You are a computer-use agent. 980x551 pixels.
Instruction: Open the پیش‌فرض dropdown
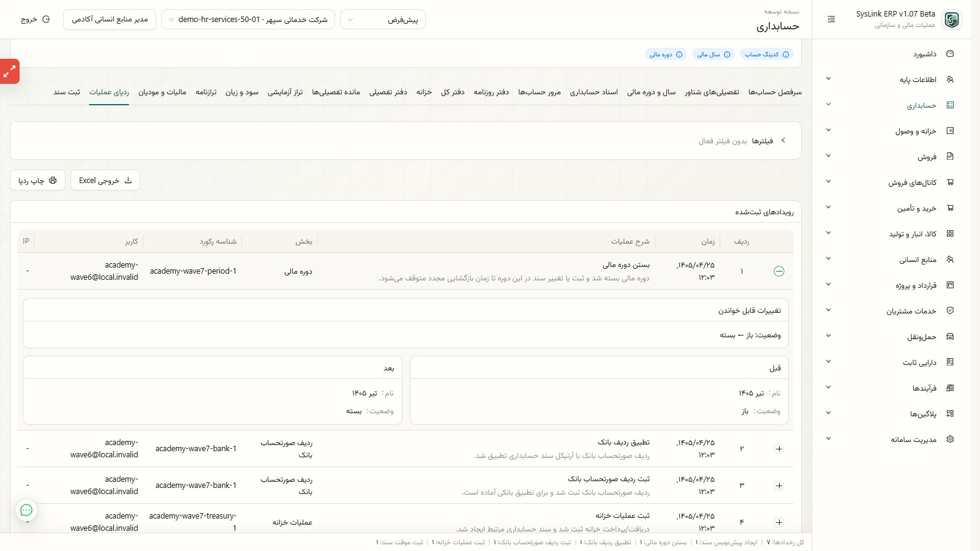(x=383, y=20)
